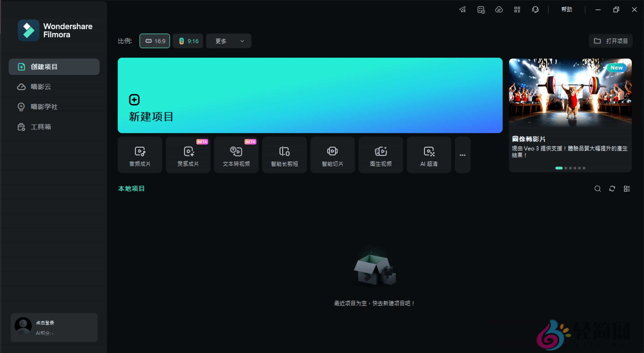Switch to 9:16 vertical aspect ratio
Viewport: 644px width, 353px height.
point(188,41)
